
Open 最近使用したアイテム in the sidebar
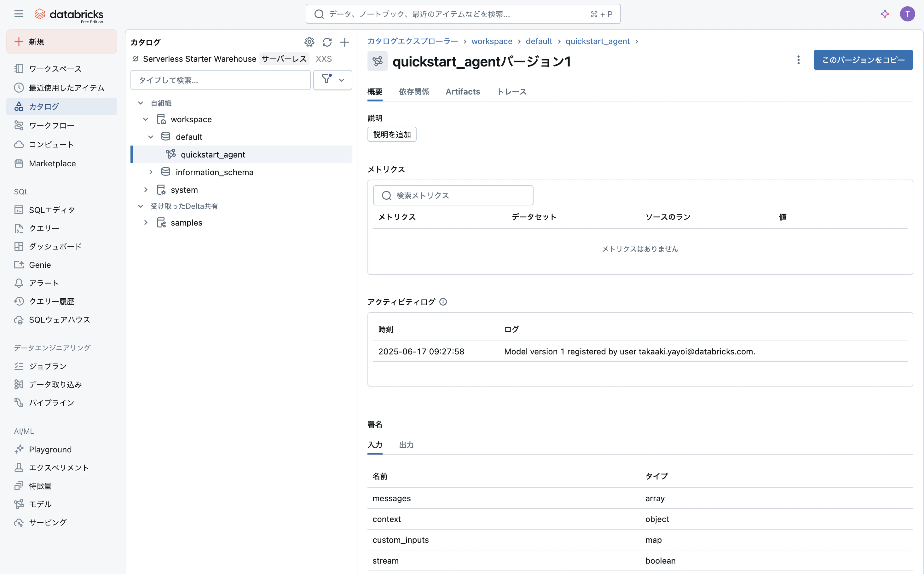coord(61,88)
